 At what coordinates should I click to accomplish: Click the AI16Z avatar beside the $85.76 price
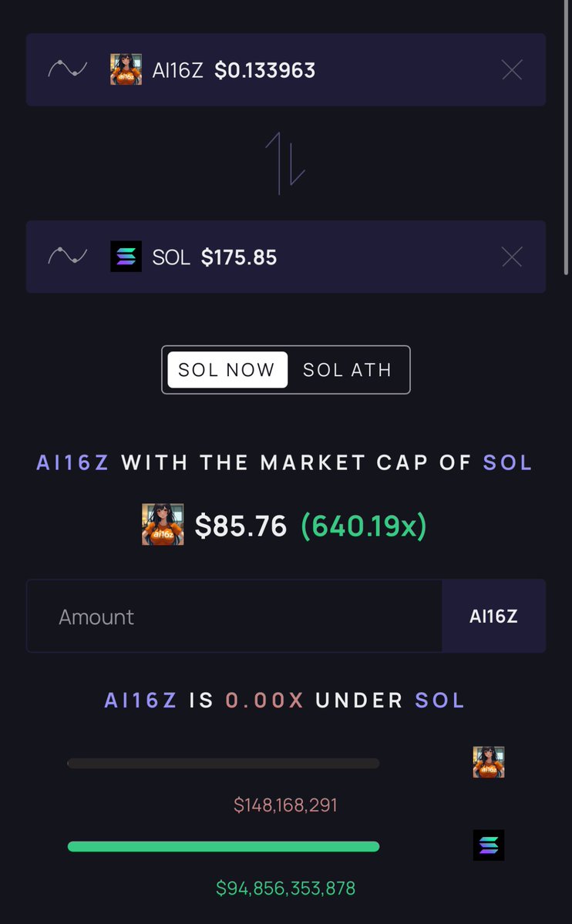(163, 525)
